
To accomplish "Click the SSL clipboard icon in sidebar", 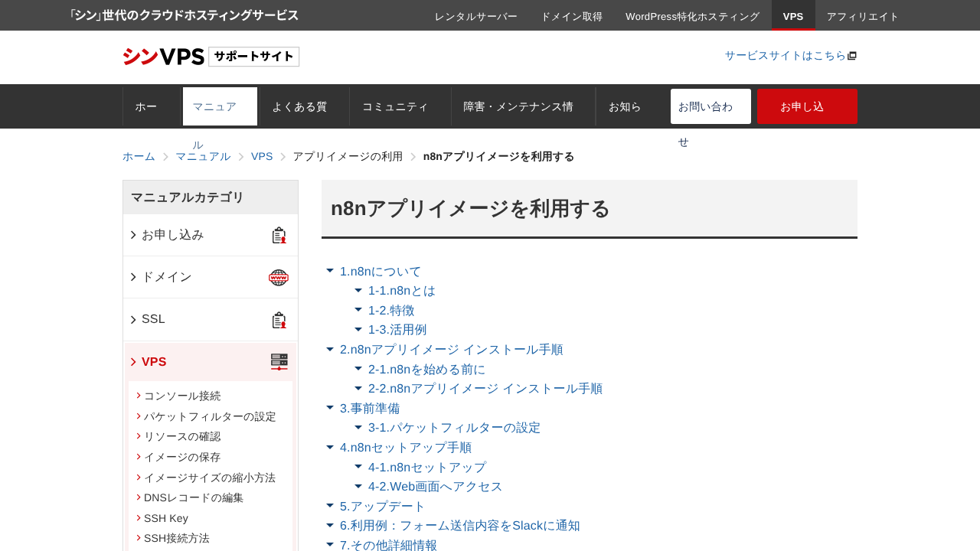I will point(279,320).
